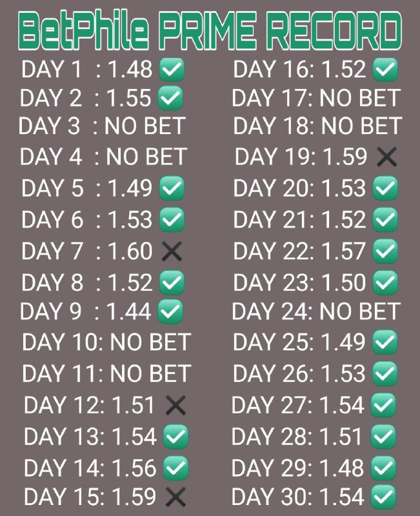The image size is (420, 516).
Task: Click the DAY 10 NO BET label
Action: pyautogui.click(x=106, y=342)
